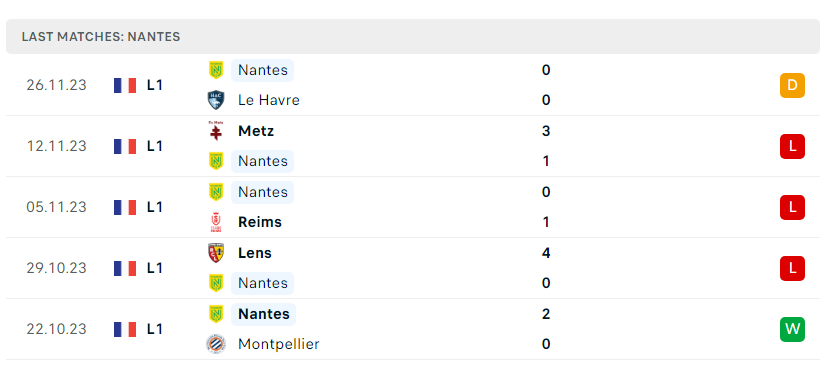Image resolution: width=831 pixels, height=365 pixels.
Task: Click the red L badge for Metz match
Action: [x=792, y=146]
